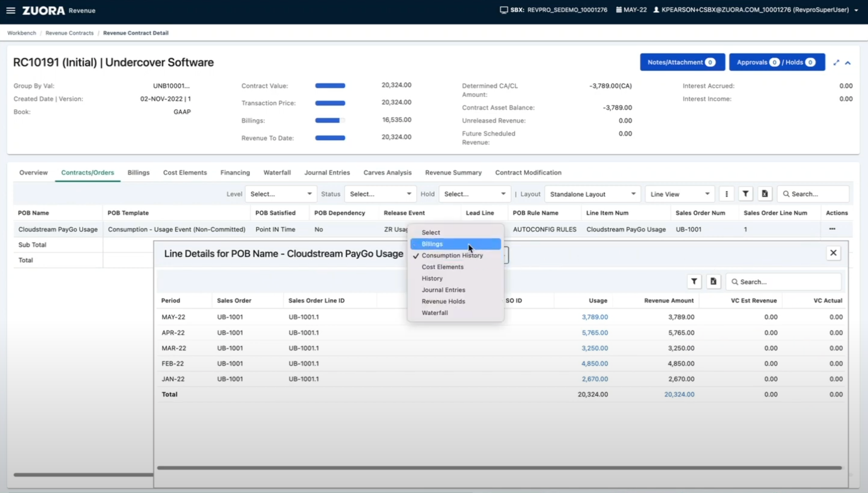Click the Billings progress bar

330,120
